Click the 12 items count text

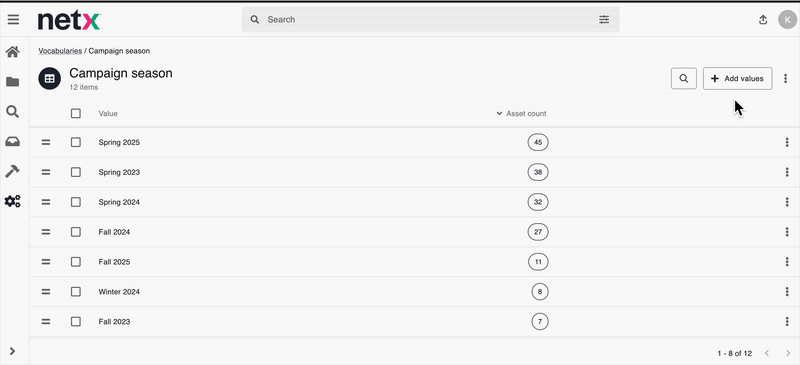[x=84, y=87]
